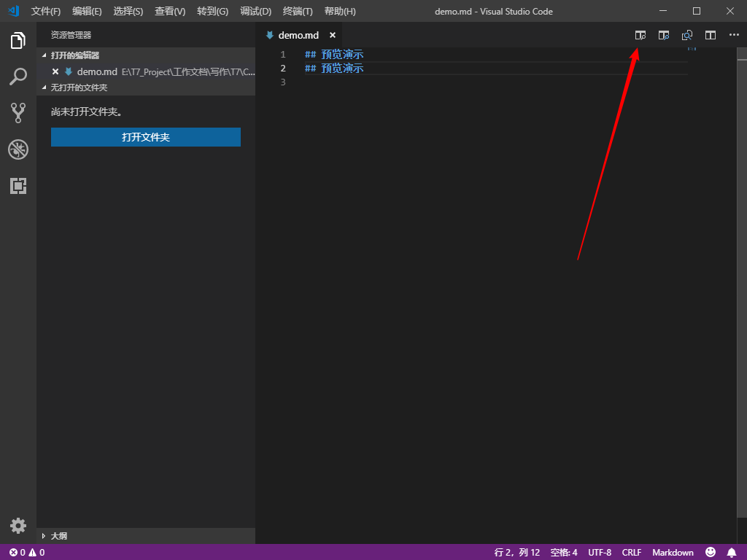Select the demo.md editor tab
This screenshot has height=560, width=747.
[298, 35]
